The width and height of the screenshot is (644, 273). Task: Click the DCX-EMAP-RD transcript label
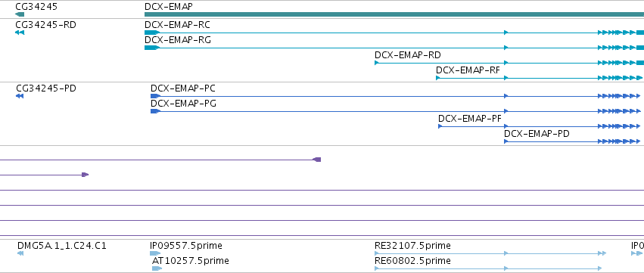pos(408,55)
